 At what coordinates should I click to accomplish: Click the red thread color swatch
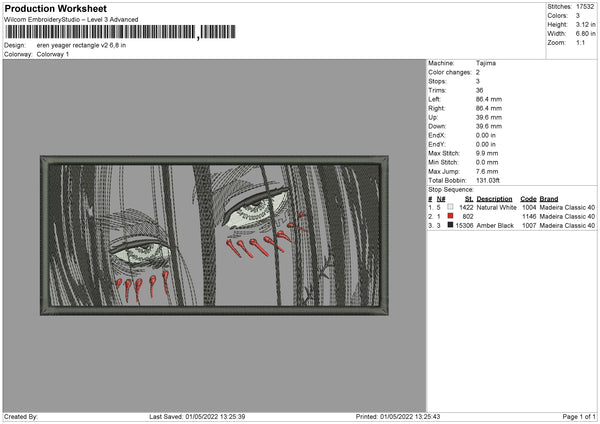pos(450,216)
